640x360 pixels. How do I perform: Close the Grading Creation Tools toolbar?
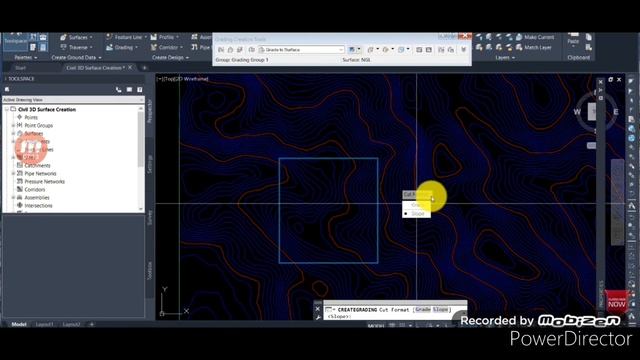465,36
